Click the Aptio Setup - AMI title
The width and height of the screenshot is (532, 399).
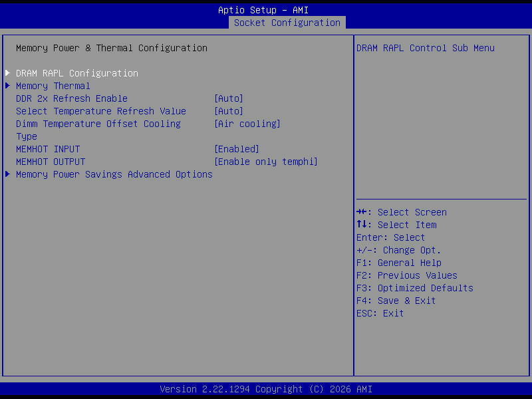coord(263,10)
